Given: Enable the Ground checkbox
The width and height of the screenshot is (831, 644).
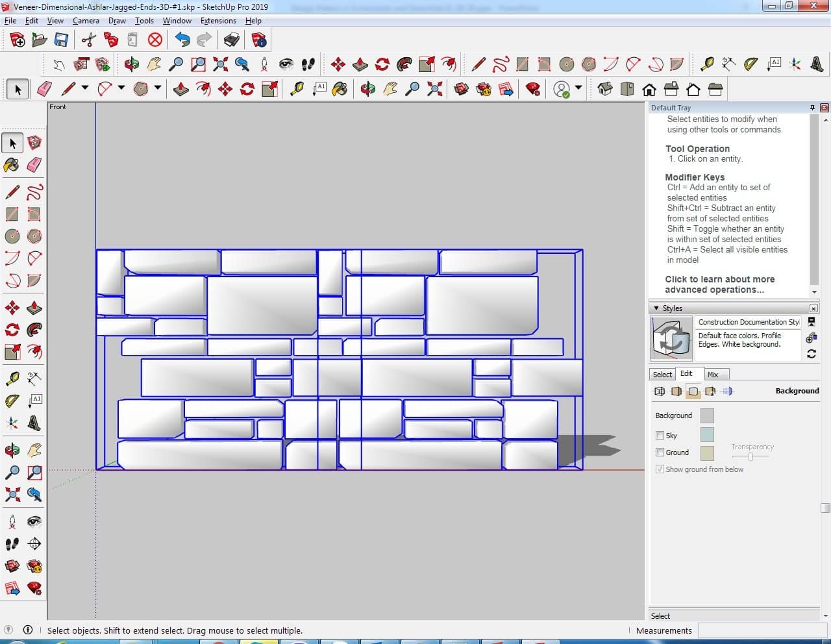Looking at the screenshot, I should [660, 452].
